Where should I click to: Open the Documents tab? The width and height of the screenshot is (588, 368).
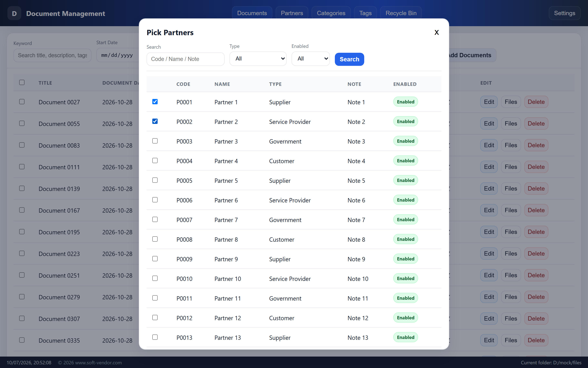tap(252, 13)
